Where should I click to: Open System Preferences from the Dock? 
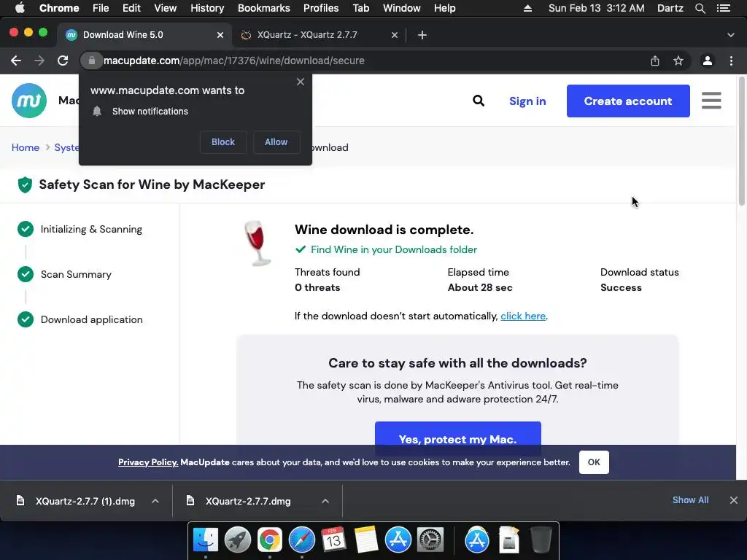pos(430,540)
